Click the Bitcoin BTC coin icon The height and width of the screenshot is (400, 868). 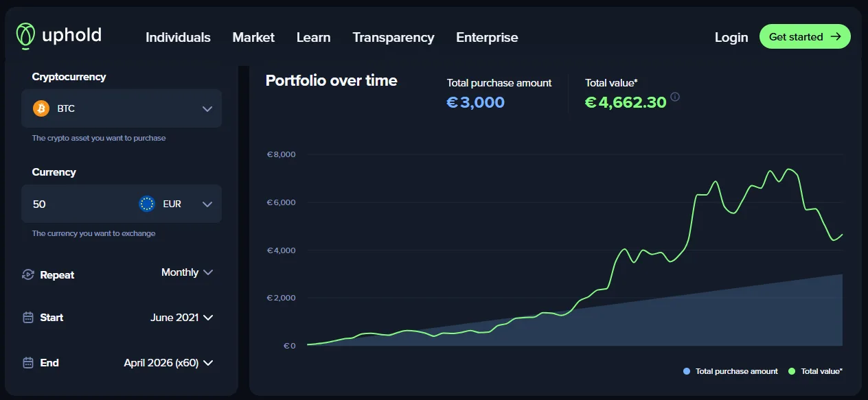pos(41,108)
